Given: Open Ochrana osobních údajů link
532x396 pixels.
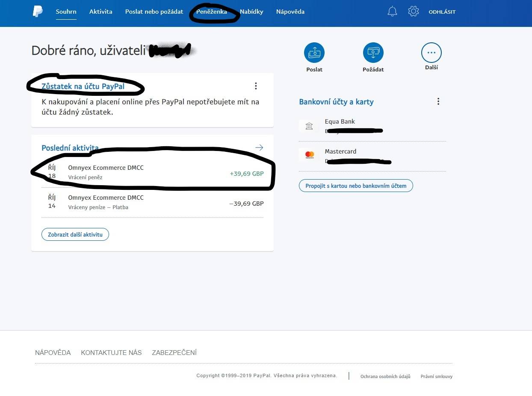Looking at the screenshot, I should point(385,376).
